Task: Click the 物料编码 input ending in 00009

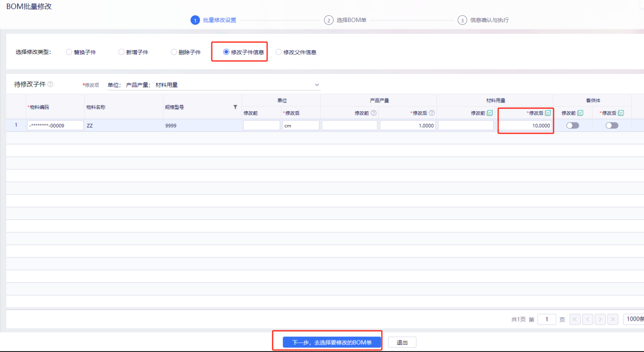Action: tap(55, 125)
